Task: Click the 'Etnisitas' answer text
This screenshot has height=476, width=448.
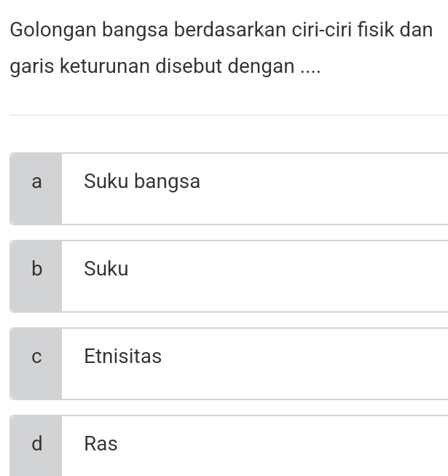Action: (122, 356)
